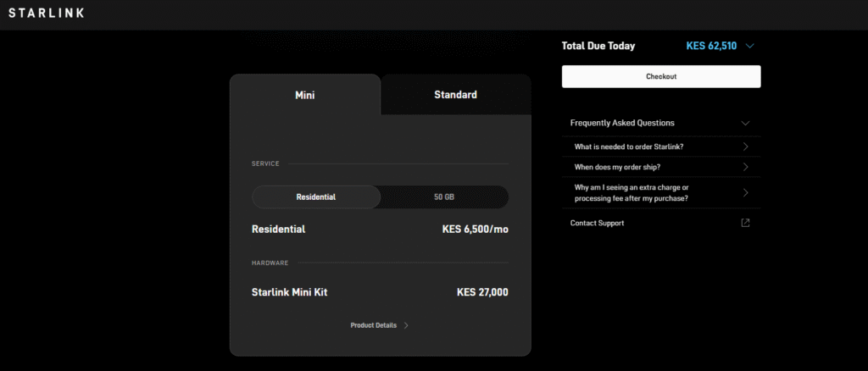Click the external link icon for Contact Support
868x371 pixels.
coord(746,223)
